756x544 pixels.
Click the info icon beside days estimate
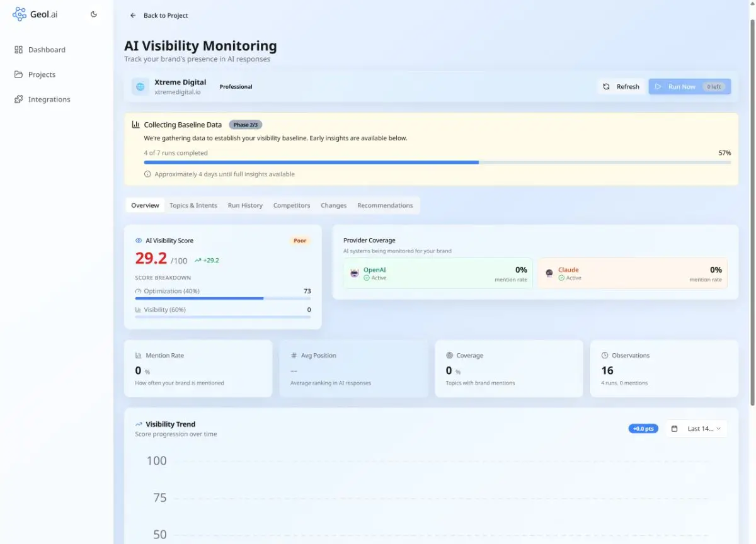147,174
